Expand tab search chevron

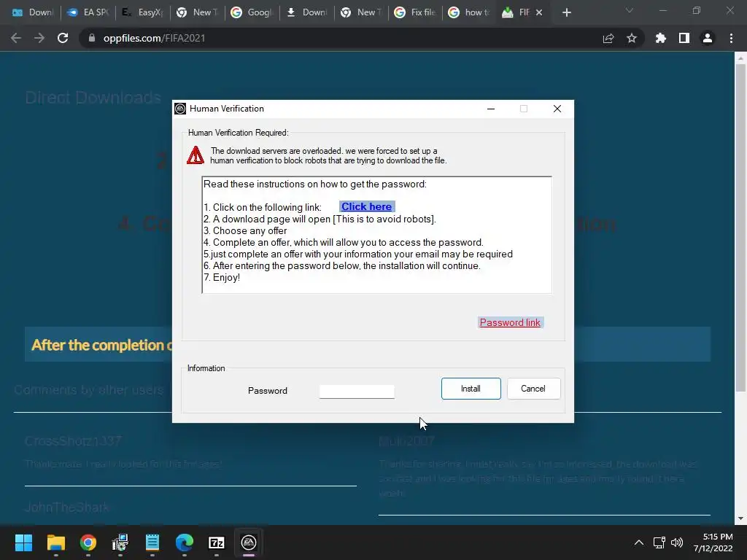[630, 10]
